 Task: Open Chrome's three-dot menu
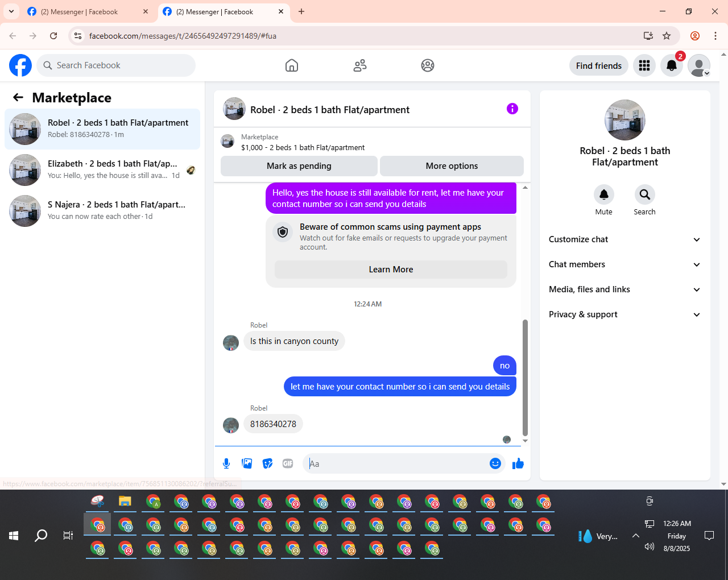click(x=715, y=36)
